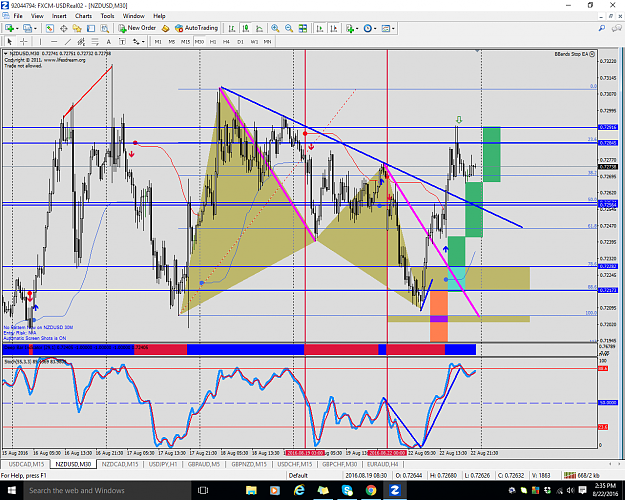Expand the Profiles dropdown arrow
The height and width of the screenshot is (500, 625).
35,28
